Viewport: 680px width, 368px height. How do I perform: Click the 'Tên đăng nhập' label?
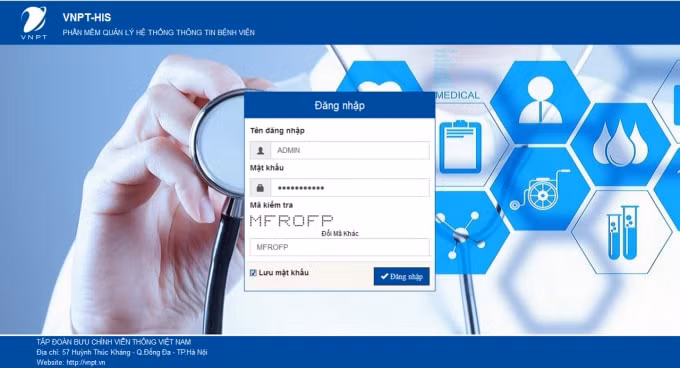tap(277, 130)
